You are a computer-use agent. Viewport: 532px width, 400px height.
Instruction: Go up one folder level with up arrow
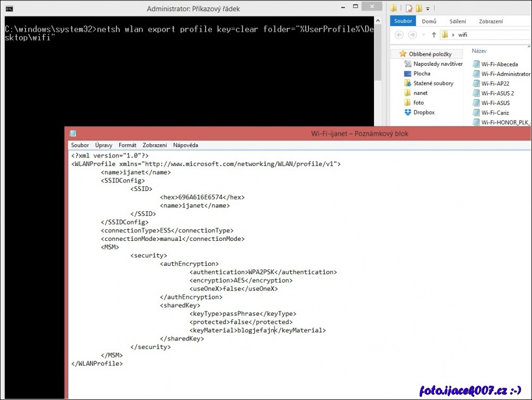433,35
